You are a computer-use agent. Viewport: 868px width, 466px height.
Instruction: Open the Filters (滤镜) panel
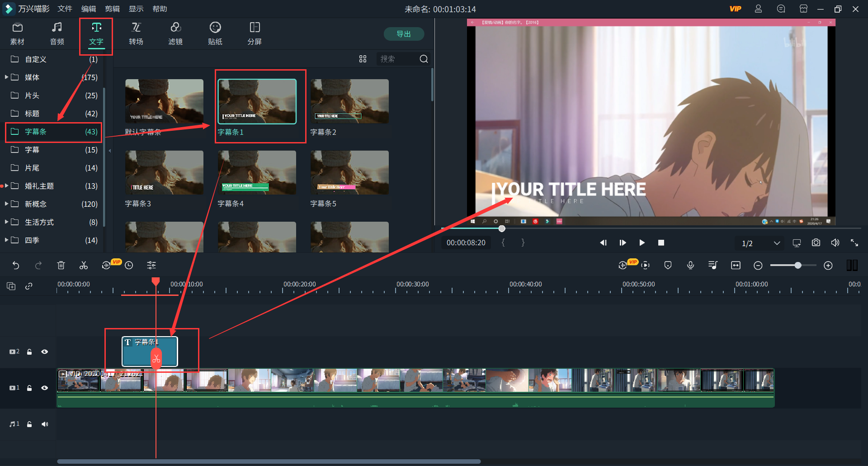click(175, 34)
